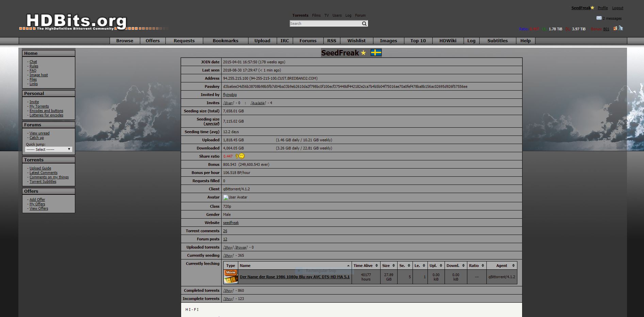Click the Movie category icon in leeching table
644x317 pixels.
point(231,276)
